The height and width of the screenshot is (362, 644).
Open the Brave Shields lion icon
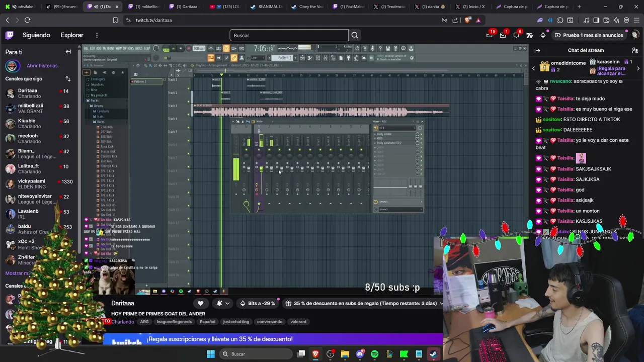pyautogui.click(x=468, y=20)
